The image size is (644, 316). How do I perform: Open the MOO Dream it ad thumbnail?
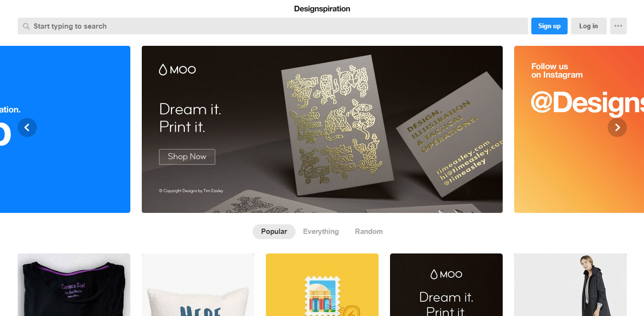[446, 284]
